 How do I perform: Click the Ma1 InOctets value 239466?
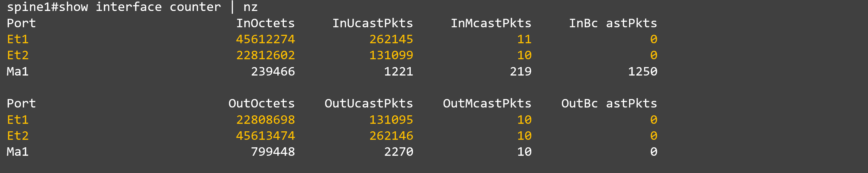273,72
